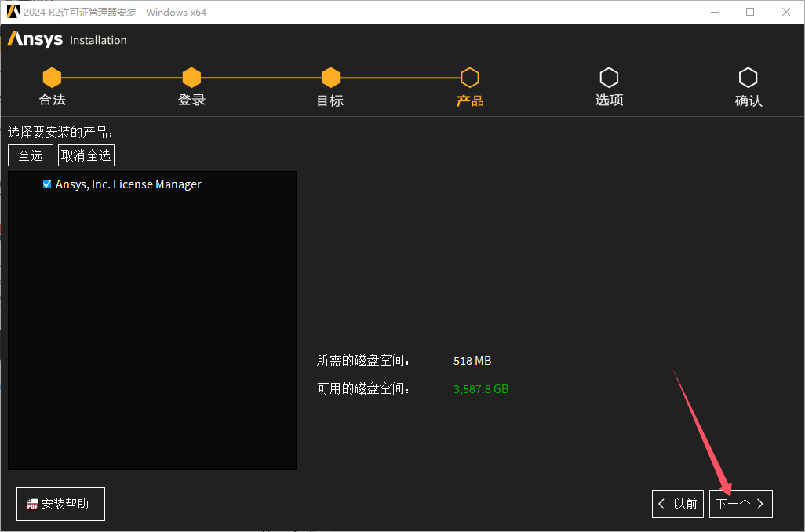This screenshot has height=532, width=805.
Task: Click the 登录 step hexagon icon
Action: click(191, 77)
